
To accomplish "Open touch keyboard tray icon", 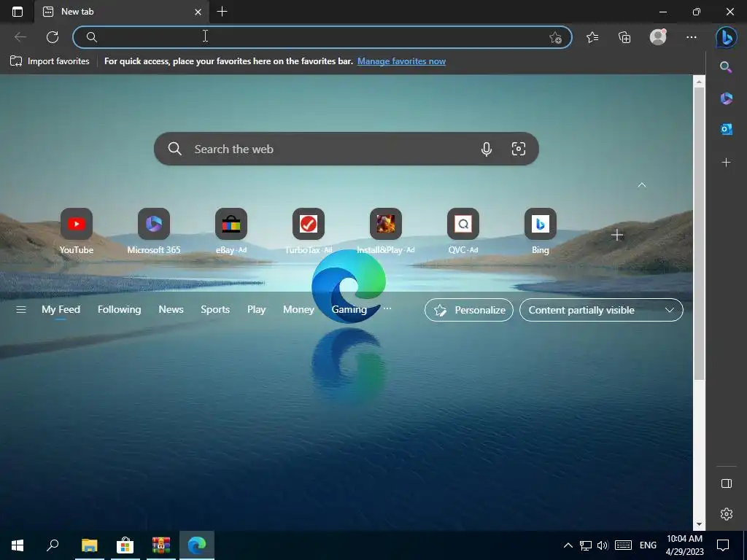I will coord(623,545).
